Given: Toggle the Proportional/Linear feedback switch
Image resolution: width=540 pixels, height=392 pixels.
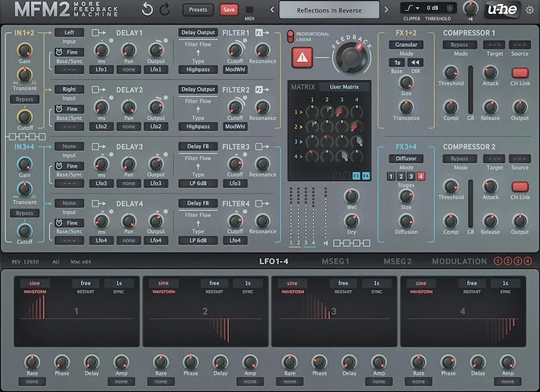Looking at the screenshot, I should pos(291,37).
